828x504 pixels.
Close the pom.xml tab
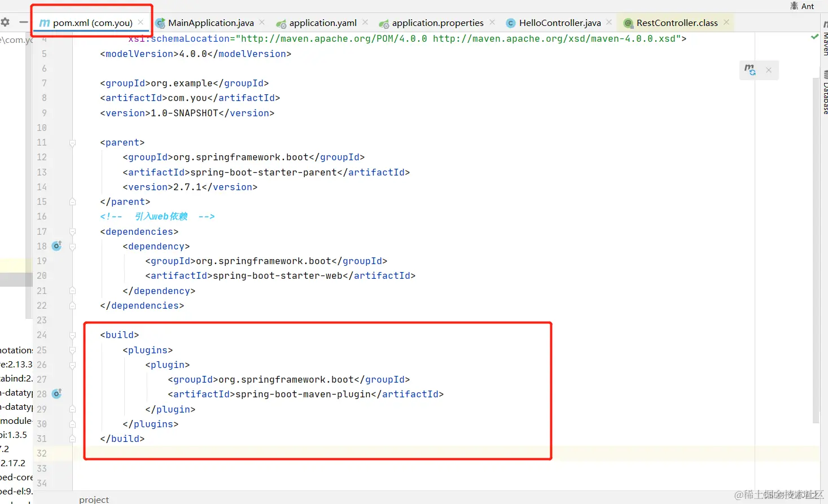pyautogui.click(x=141, y=22)
